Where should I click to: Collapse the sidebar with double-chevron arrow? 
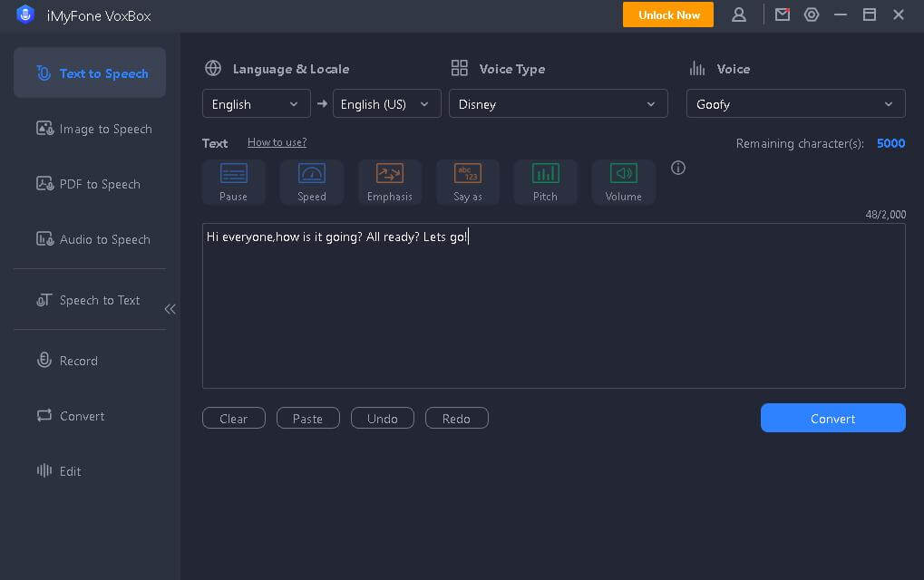coord(170,309)
